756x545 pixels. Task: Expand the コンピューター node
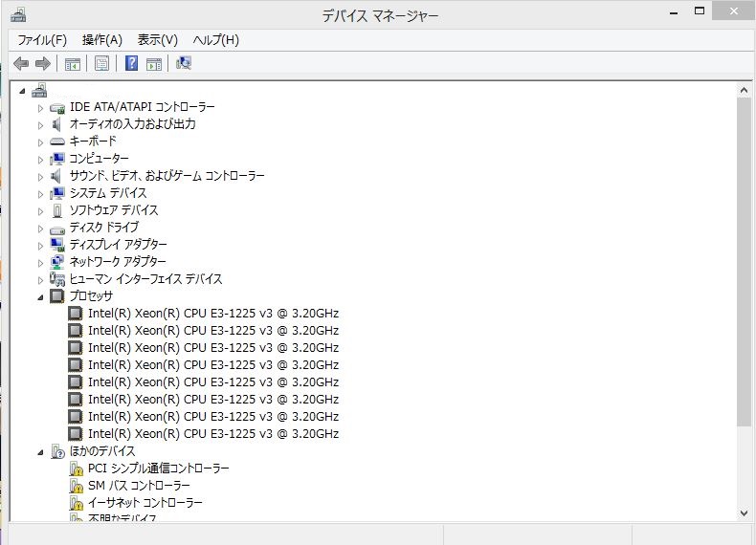click(40, 160)
